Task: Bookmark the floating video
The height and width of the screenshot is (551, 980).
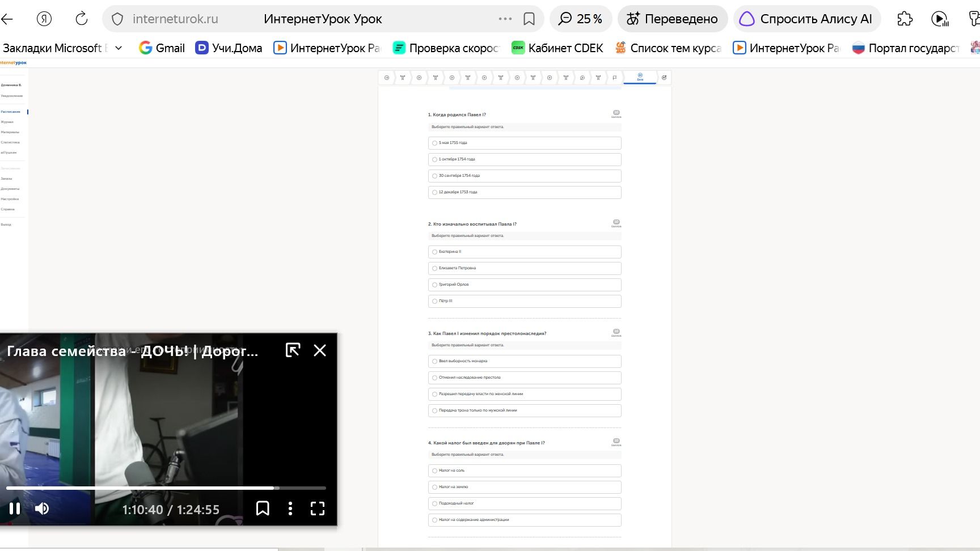Action: tap(263, 508)
